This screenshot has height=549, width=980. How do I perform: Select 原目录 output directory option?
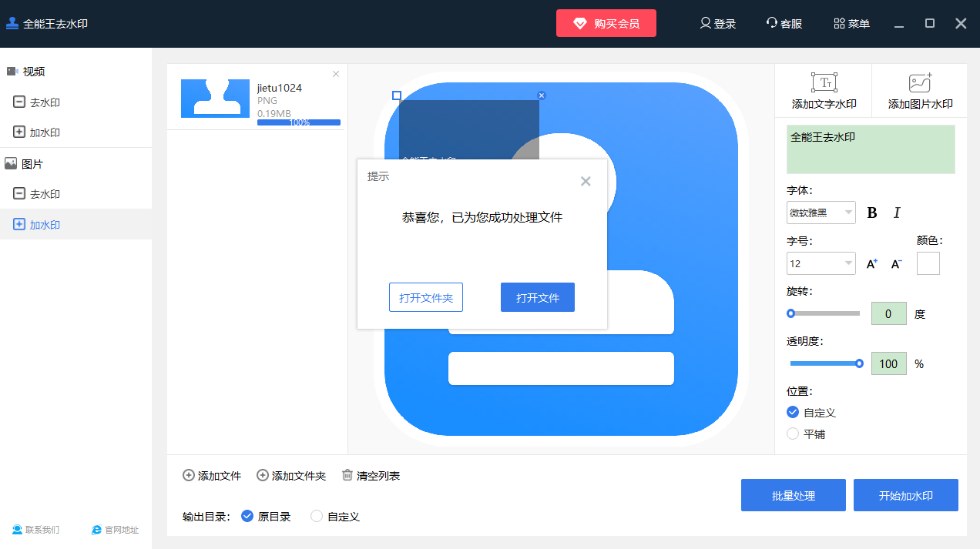coord(267,517)
